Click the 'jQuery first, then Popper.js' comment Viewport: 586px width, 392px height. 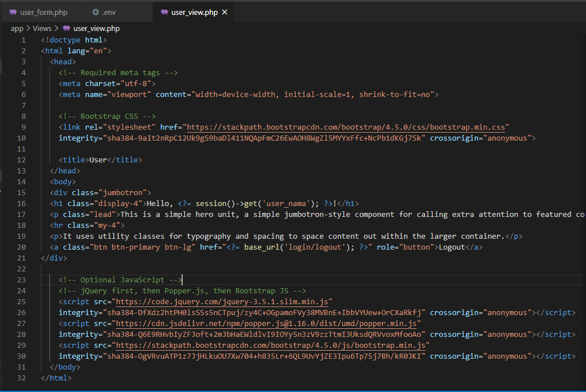coord(182,291)
